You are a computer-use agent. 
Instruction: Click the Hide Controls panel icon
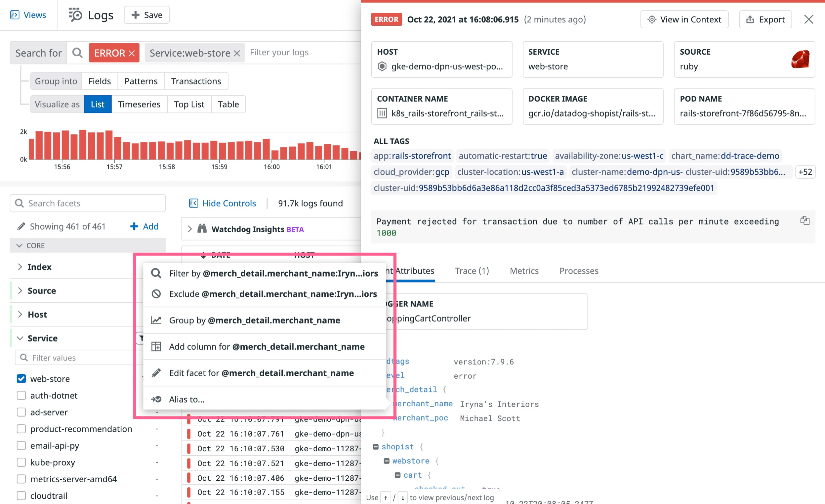click(x=194, y=203)
